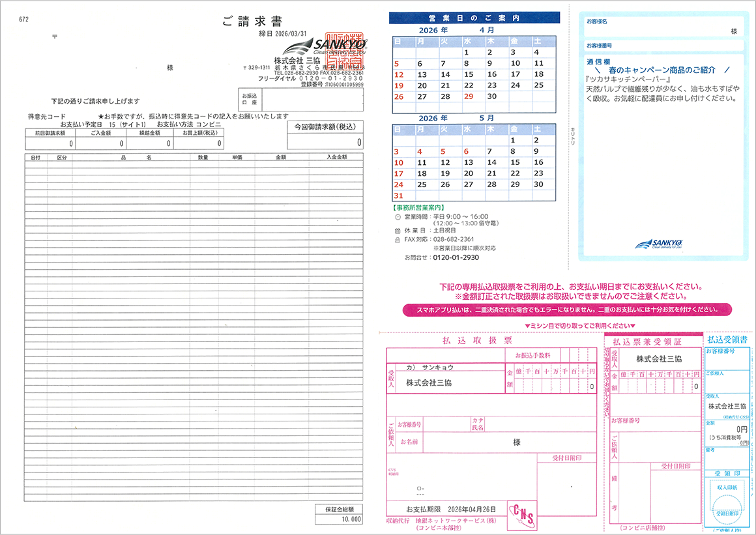
Task: Click the お客様名 field in the blue panel
Action: [x=663, y=27]
